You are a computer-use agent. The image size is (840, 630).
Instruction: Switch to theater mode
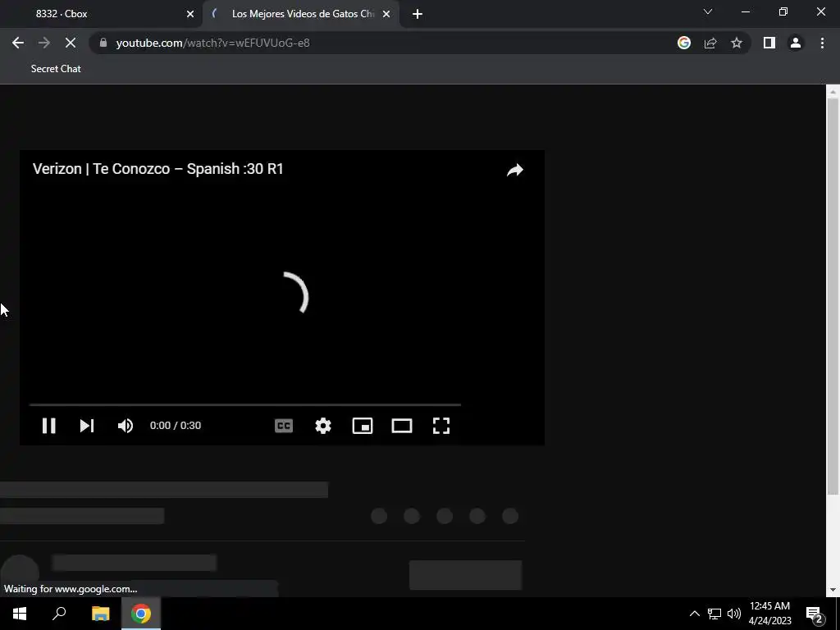(x=402, y=426)
